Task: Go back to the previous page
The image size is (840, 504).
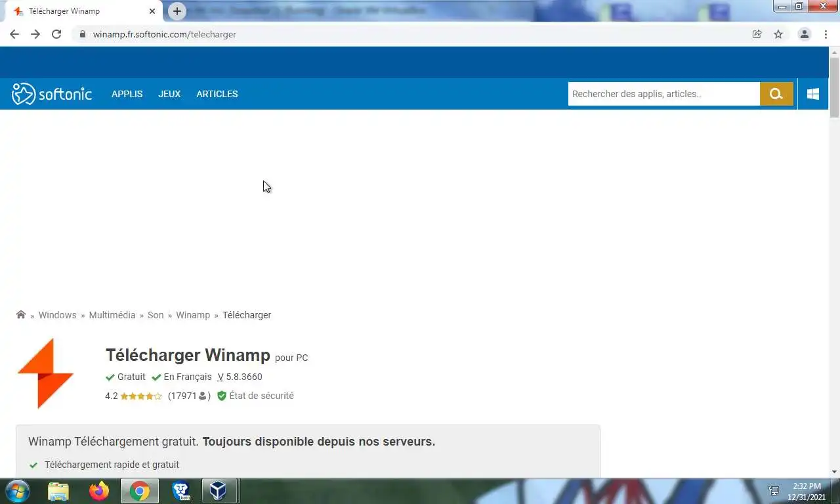Action: 14,34
